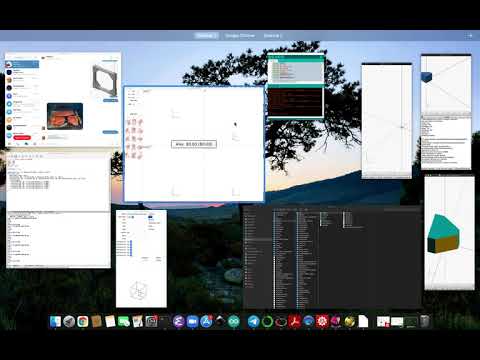Restore the first minimized window in dock
The image size is (480, 360).
[383, 322]
